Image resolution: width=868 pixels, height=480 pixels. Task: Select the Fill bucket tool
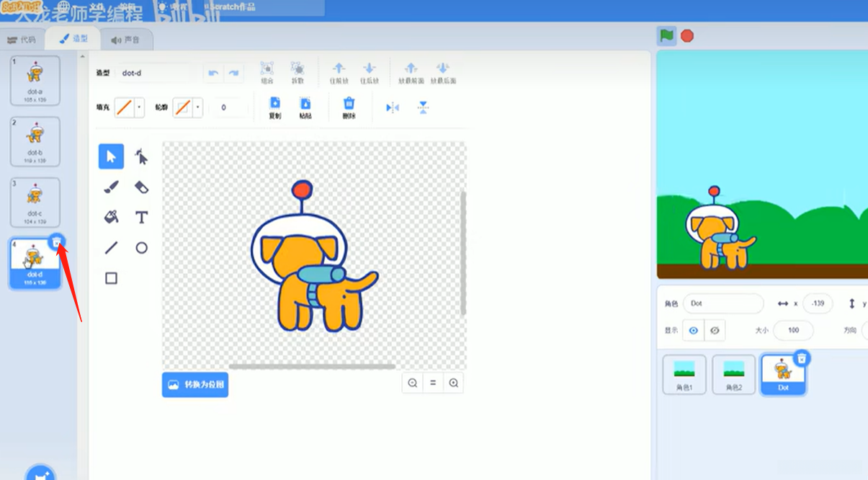pos(111,217)
